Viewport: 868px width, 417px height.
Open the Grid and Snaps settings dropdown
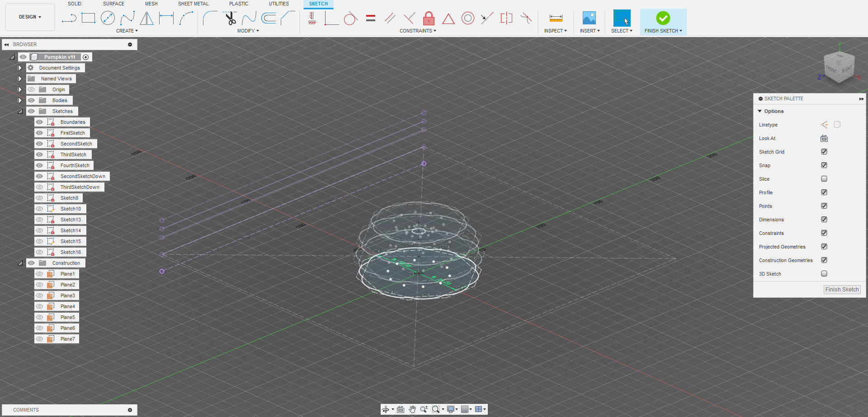coord(467,409)
